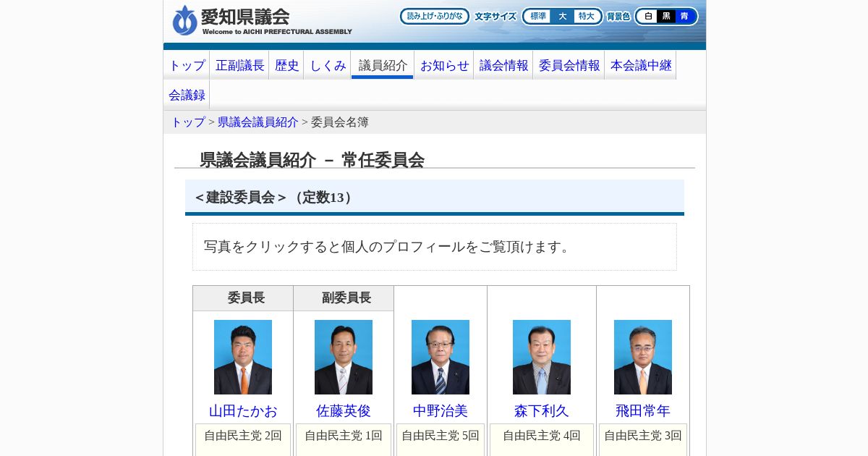868x456 pixels.
Task: Set text size to 標準
Action: [538, 16]
